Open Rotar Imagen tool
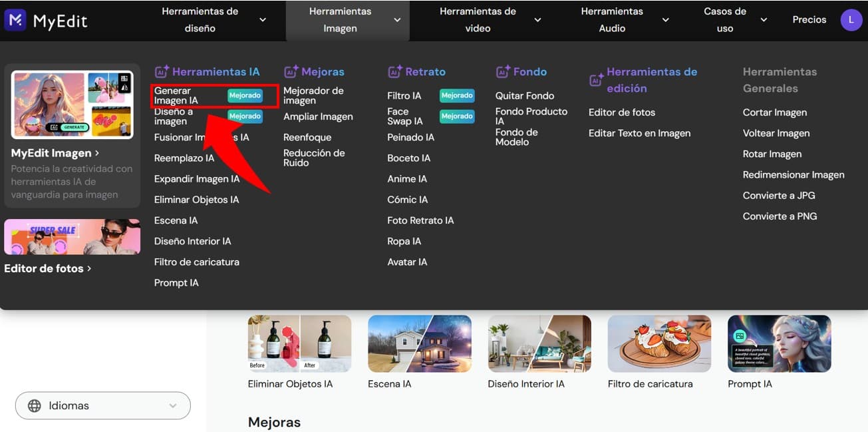Viewport: 868px width, 432px height. 772,154
